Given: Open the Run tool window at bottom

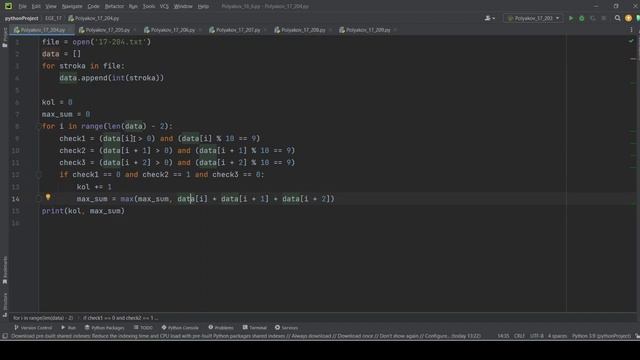Looking at the screenshot, I should (x=68, y=328).
